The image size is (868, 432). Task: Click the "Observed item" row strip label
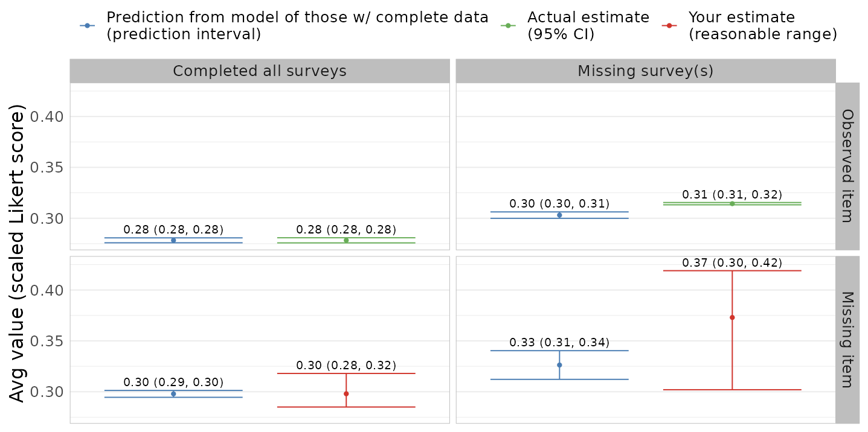tap(847, 166)
